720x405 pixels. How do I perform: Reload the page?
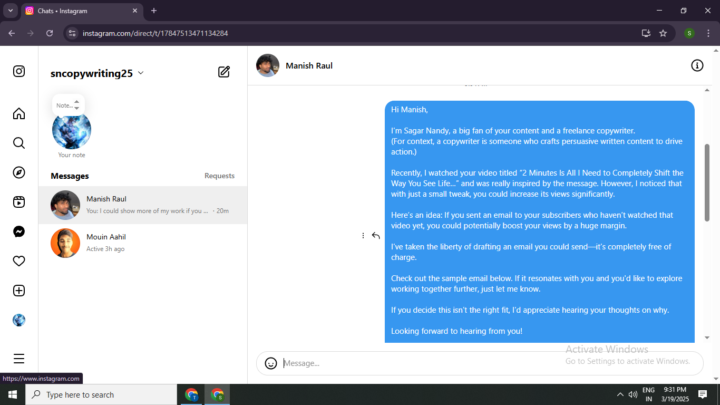50,33
